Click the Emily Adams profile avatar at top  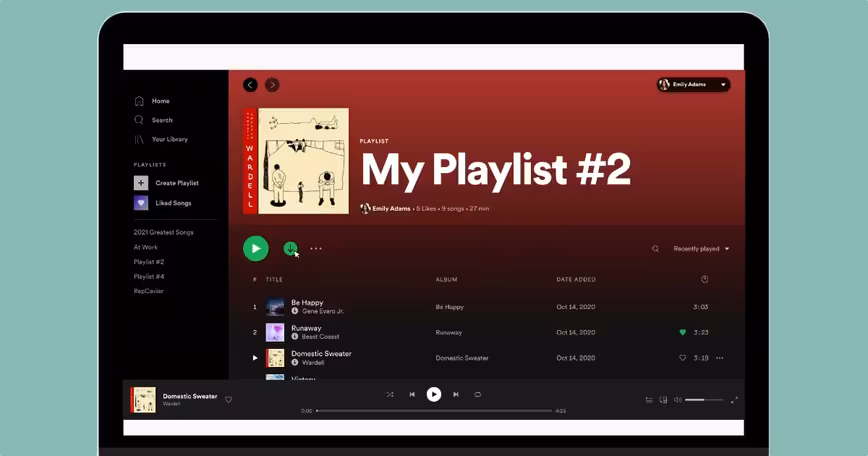point(664,85)
